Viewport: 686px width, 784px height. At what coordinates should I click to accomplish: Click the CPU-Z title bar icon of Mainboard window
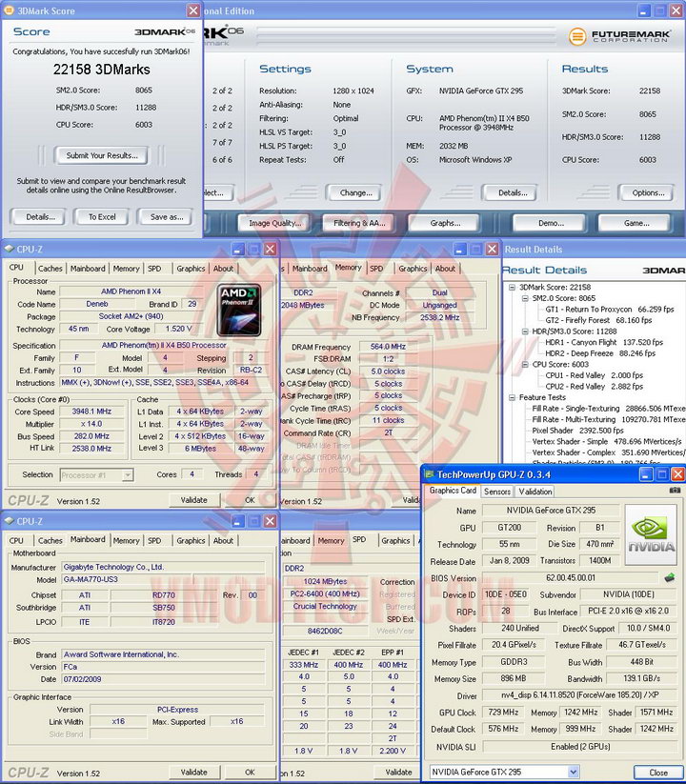pyautogui.click(x=9, y=521)
